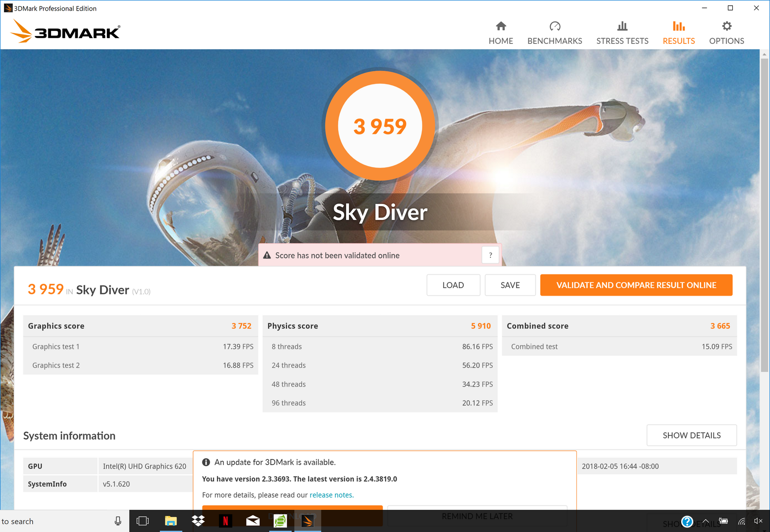Click the scrollbar up arrow

pyautogui.click(x=764, y=54)
